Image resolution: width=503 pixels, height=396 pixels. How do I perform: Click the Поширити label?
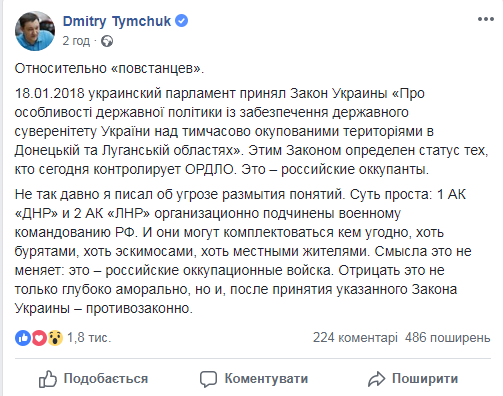[x=425, y=379]
